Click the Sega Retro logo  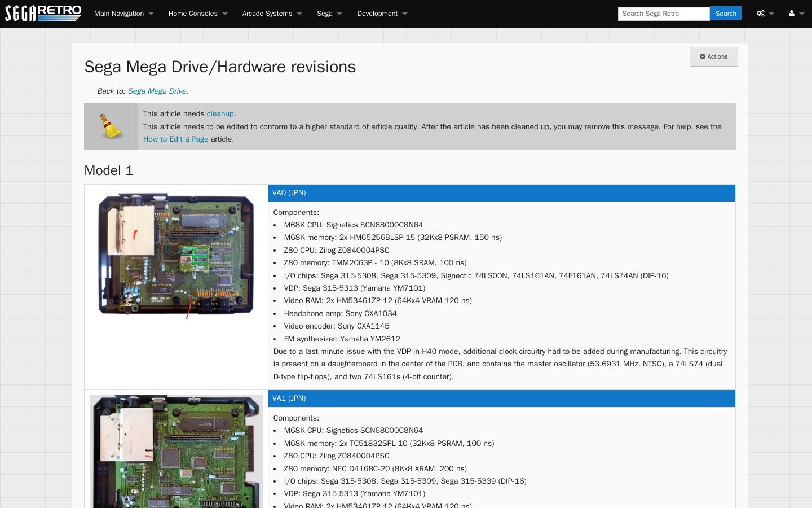click(43, 14)
